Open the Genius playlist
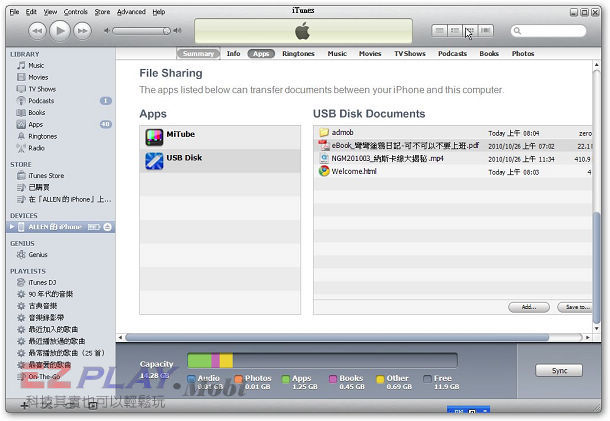610x421 pixels. [x=37, y=254]
